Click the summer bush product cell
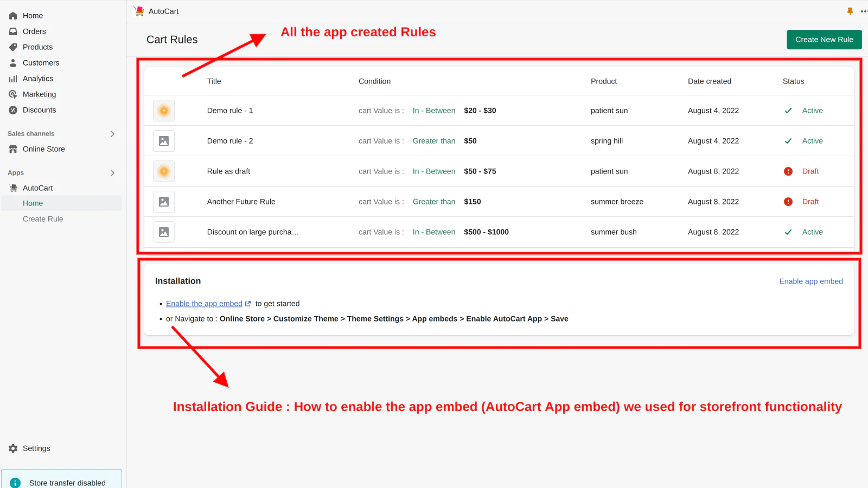 pyautogui.click(x=614, y=232)
